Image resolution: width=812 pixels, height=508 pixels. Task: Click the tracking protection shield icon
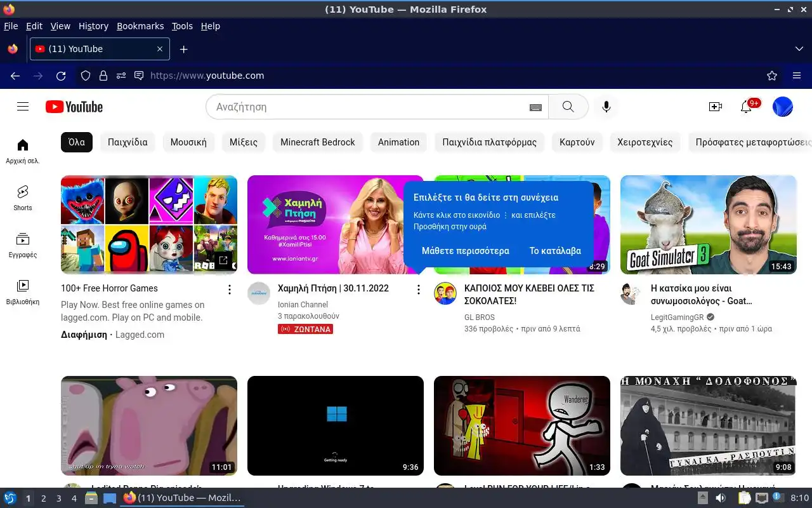tap(86, 76)
